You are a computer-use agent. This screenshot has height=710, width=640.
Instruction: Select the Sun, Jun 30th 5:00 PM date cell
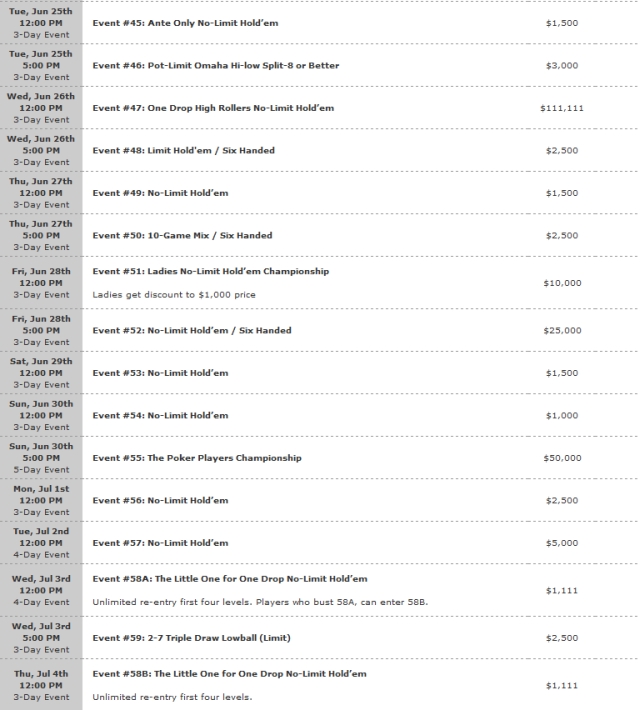(x=41, y=458)
